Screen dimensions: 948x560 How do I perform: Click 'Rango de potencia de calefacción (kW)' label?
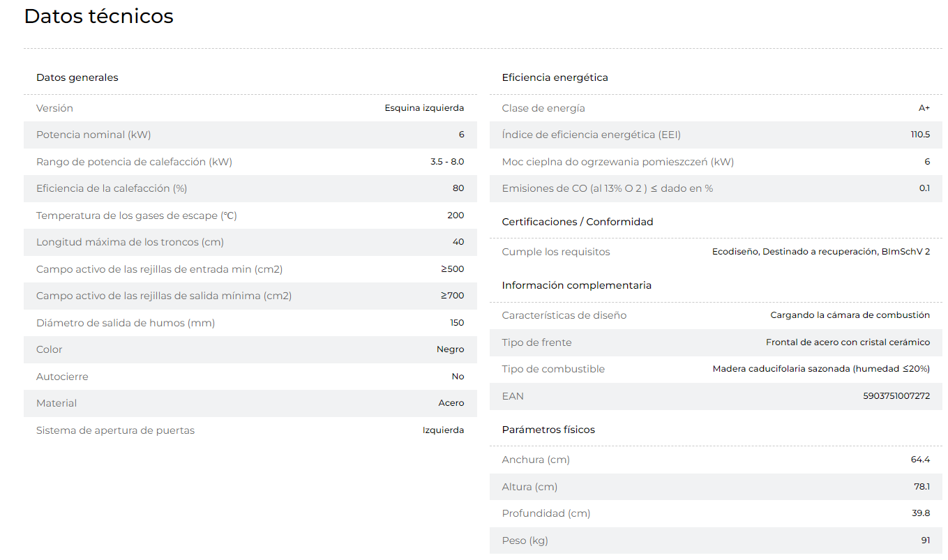[134, 162]
